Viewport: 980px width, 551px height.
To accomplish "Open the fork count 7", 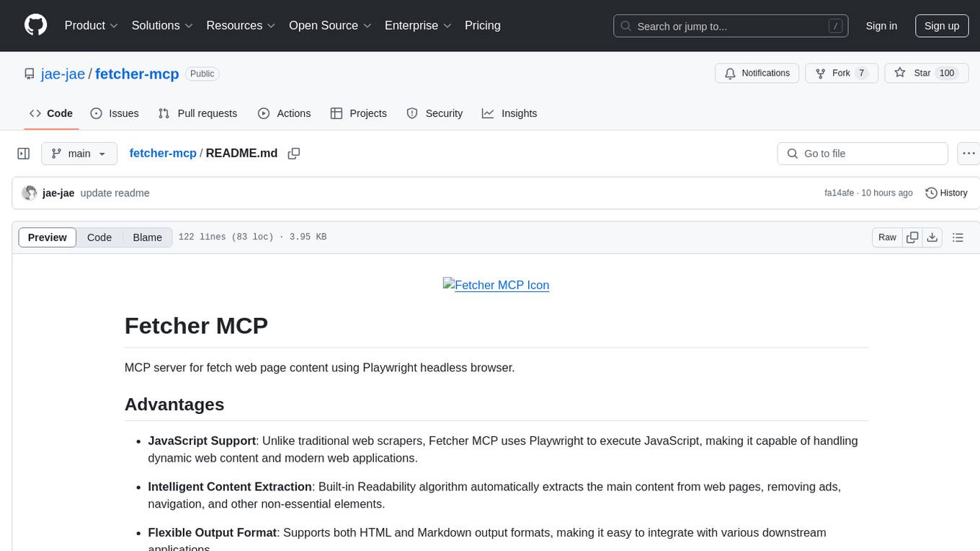I will [861, 74].
